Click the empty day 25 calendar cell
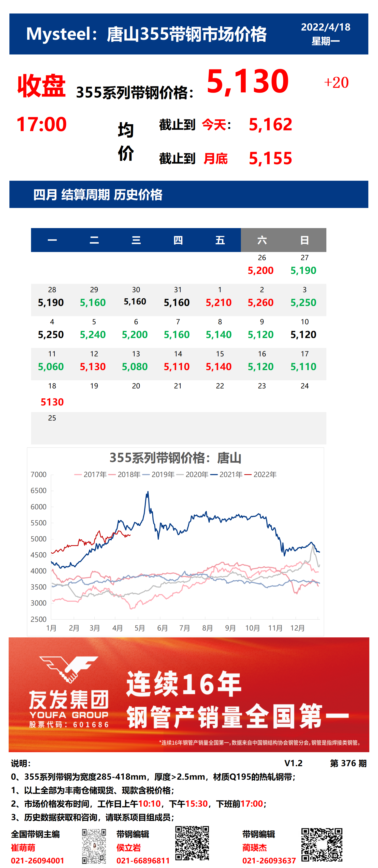 pyautogui.click(x=52, y=428)
